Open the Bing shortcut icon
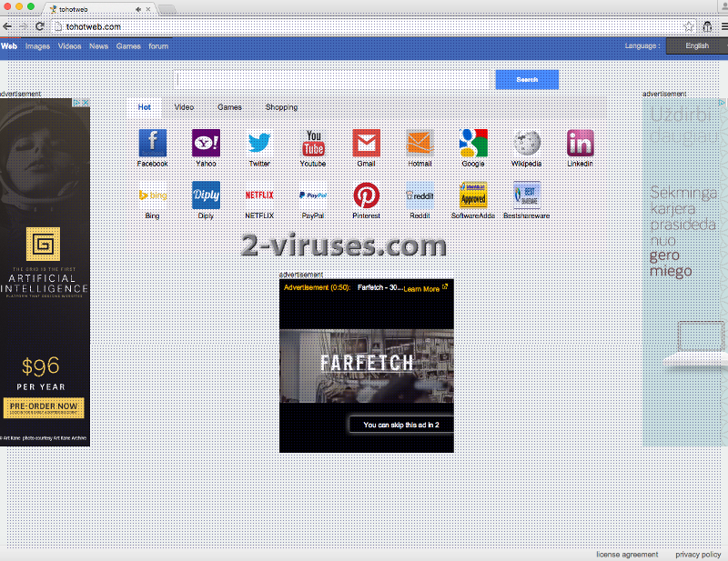The width and height of the screenshot is (728, 561). point(152,195)
